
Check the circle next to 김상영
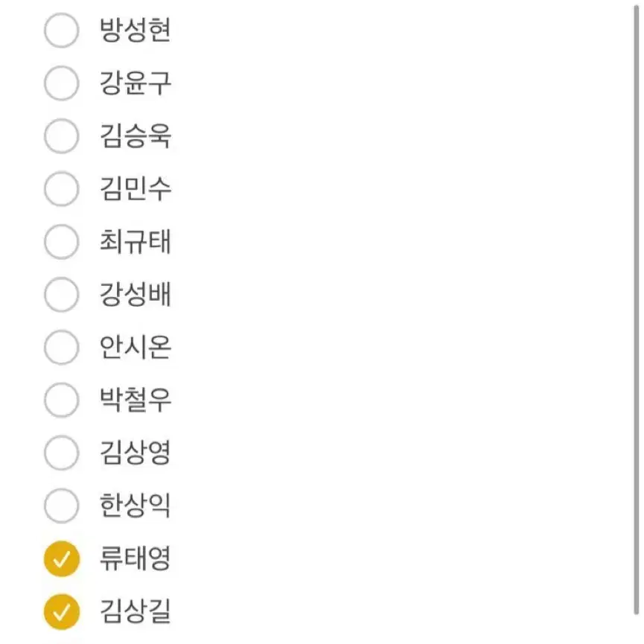click(62, 453)
